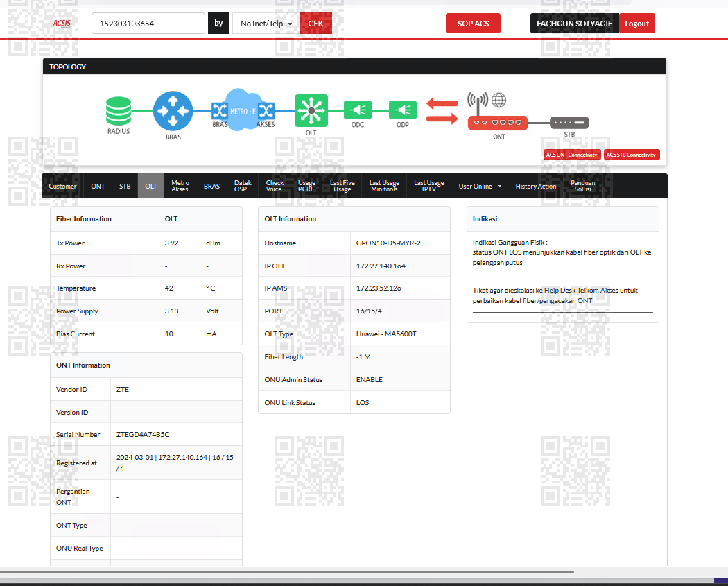Click the ACS ONT Connectivity button
728x586 pixels.
tap(572, 155)
